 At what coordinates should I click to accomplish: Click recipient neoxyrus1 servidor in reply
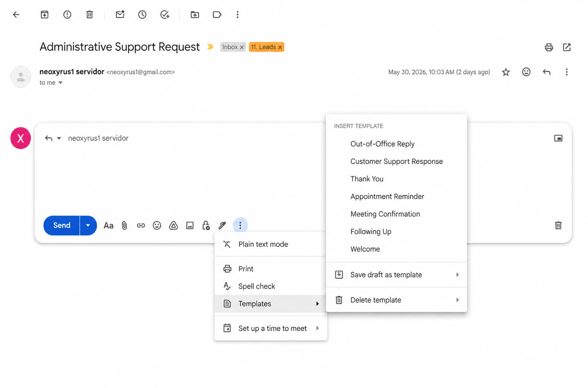pos(98,138)
